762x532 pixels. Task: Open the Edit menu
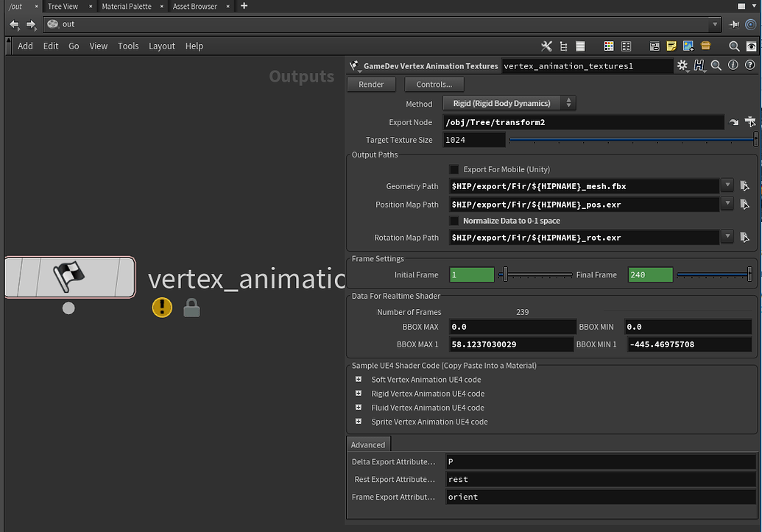(51, 46)
